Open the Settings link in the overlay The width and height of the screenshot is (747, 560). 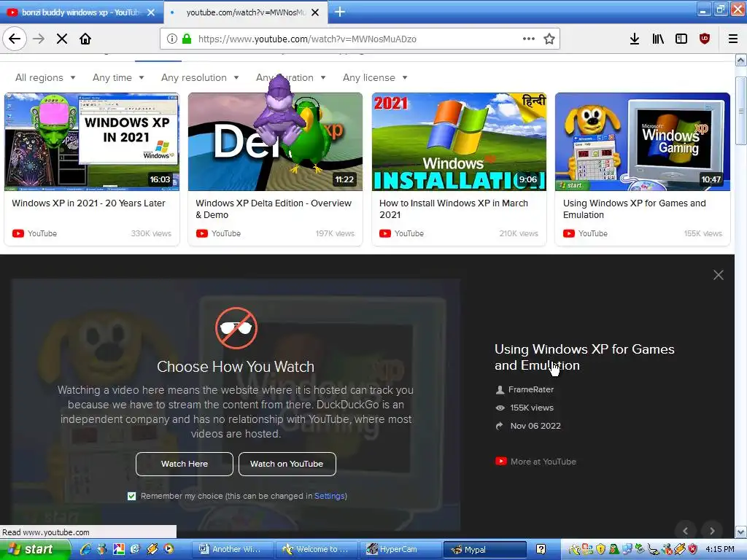[329, 496]
